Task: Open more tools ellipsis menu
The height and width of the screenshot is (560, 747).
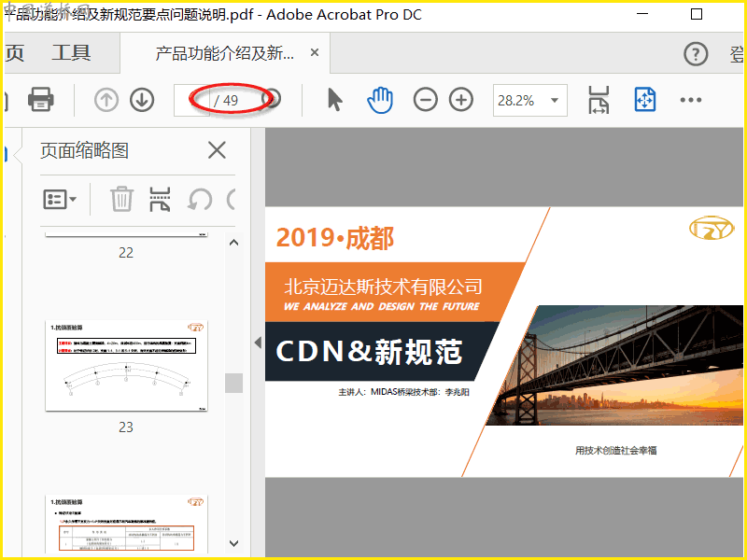Action: (x=691, y=100)
